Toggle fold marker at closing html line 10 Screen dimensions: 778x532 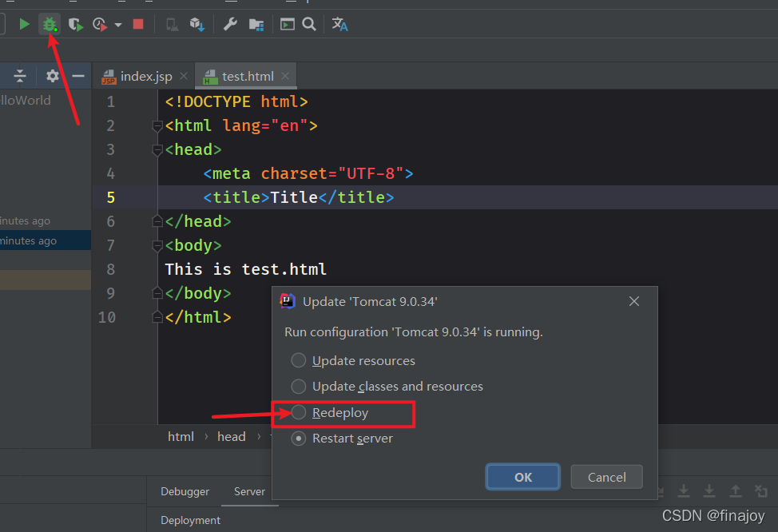click(x=157, y=317)
